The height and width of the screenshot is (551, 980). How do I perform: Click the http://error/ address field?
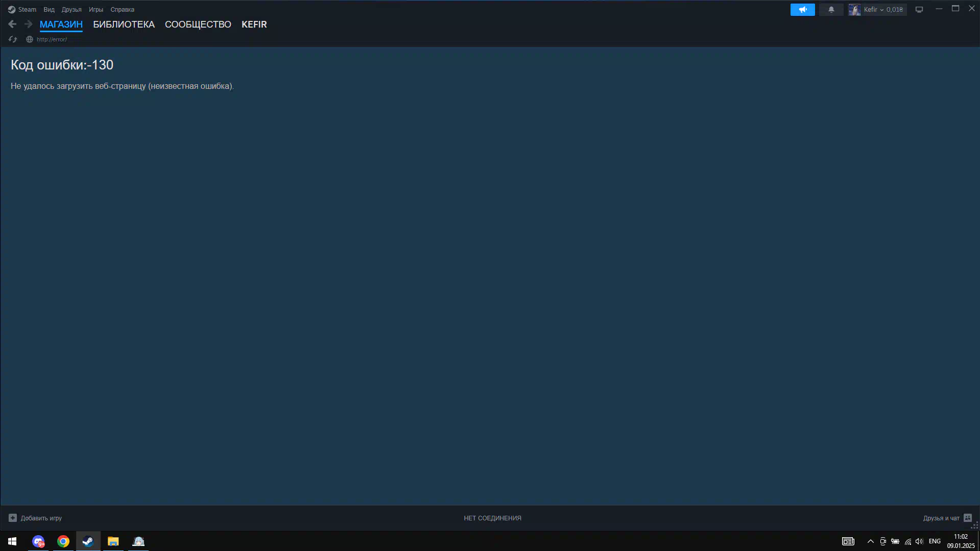(52, 39)
